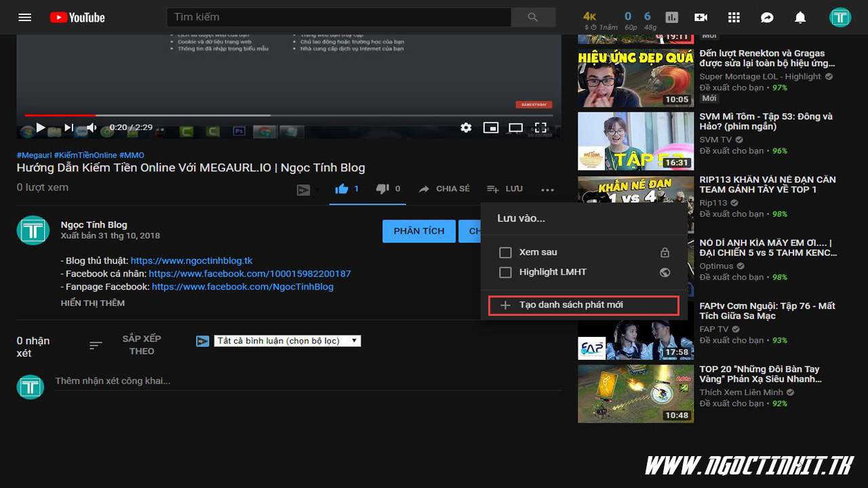
Task: Open Ngọc Tính Blog channel avatar
Action: click(33, 230)
